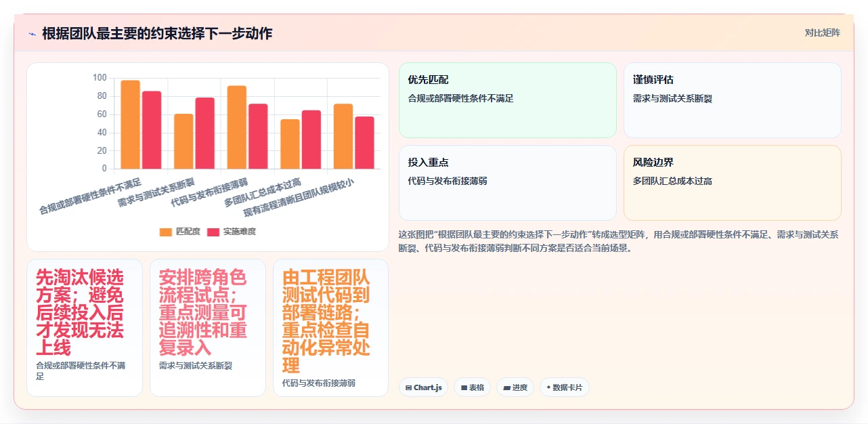Image resolution: width=868 pixels, height=424 pixels.
Task: Click caption 代码与发布衔接薄弱 under orange headline
Action: [x=319, y=383]
